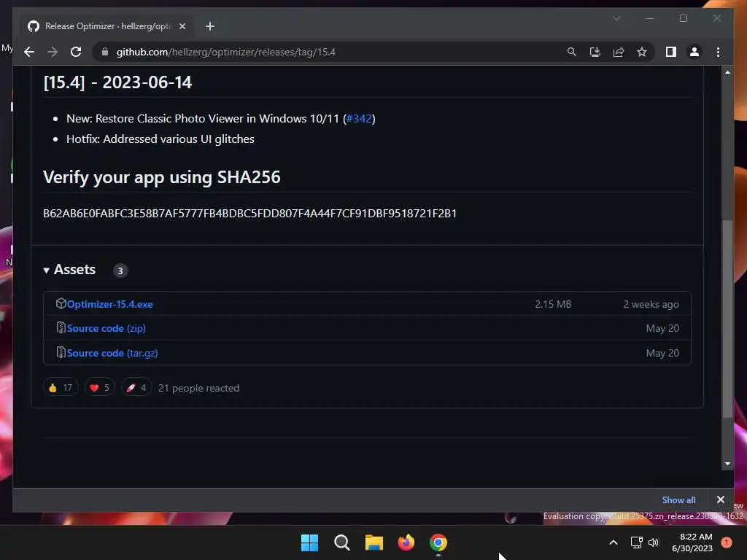
Task: Download Source code (tar.gz)
Action: tap(112, 354)
